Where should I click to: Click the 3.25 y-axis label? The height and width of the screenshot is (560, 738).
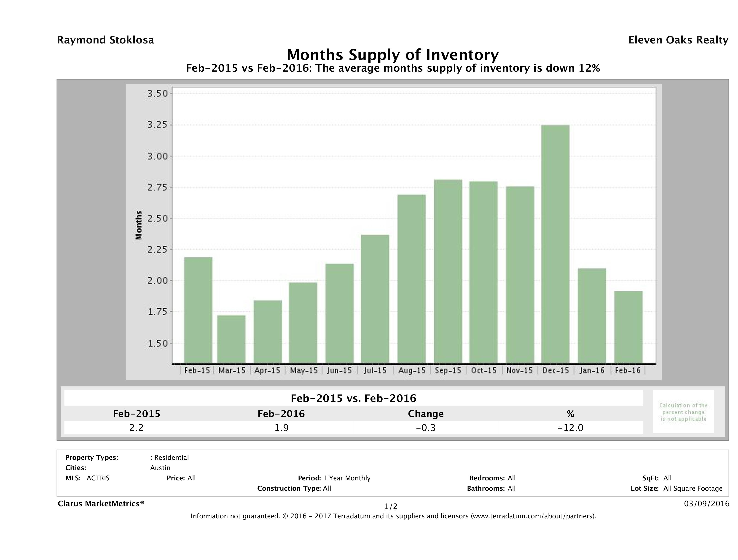(x=158, y=125)
